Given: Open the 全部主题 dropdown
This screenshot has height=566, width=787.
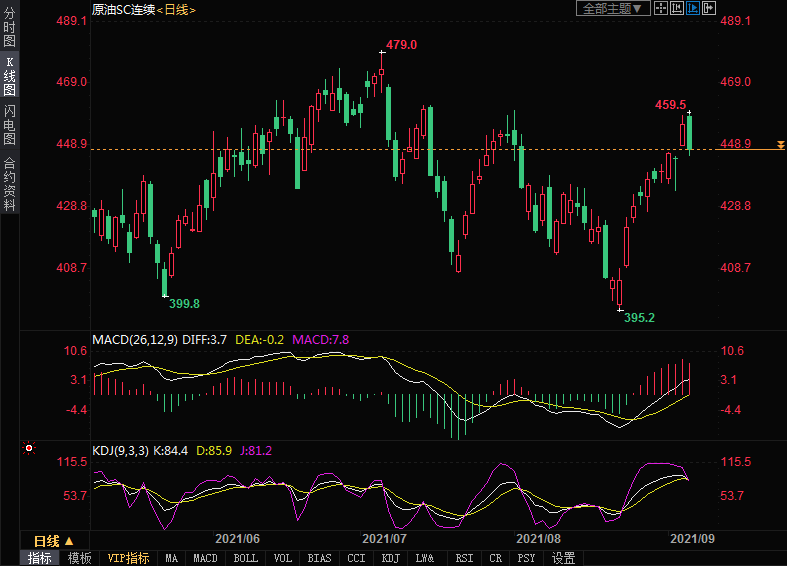Looking at the screenshot, I should click(613, 8).
